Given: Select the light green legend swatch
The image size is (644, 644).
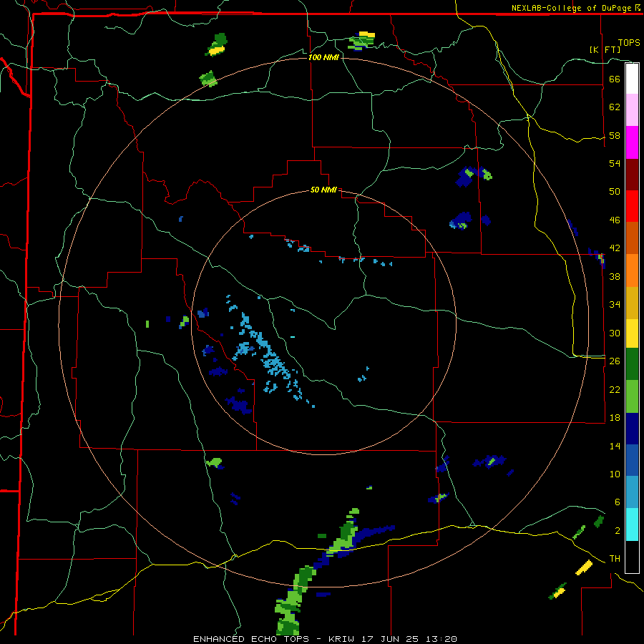Looking at the screenshot, I should coord(632,396).
